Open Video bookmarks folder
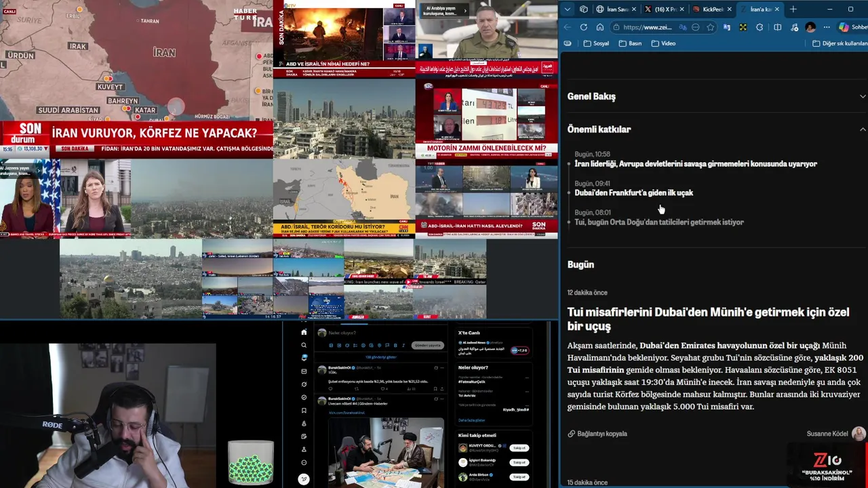 point(663,43)
